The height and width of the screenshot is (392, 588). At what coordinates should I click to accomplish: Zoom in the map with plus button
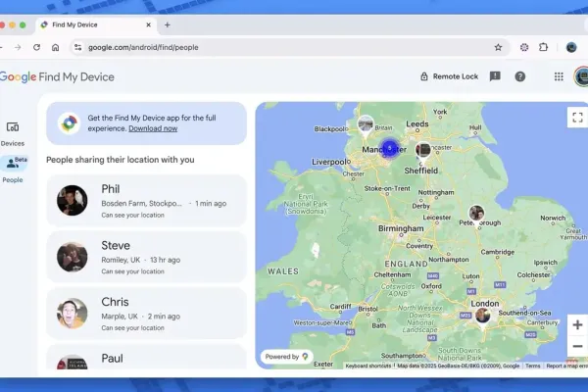click(x=577, y=324)
